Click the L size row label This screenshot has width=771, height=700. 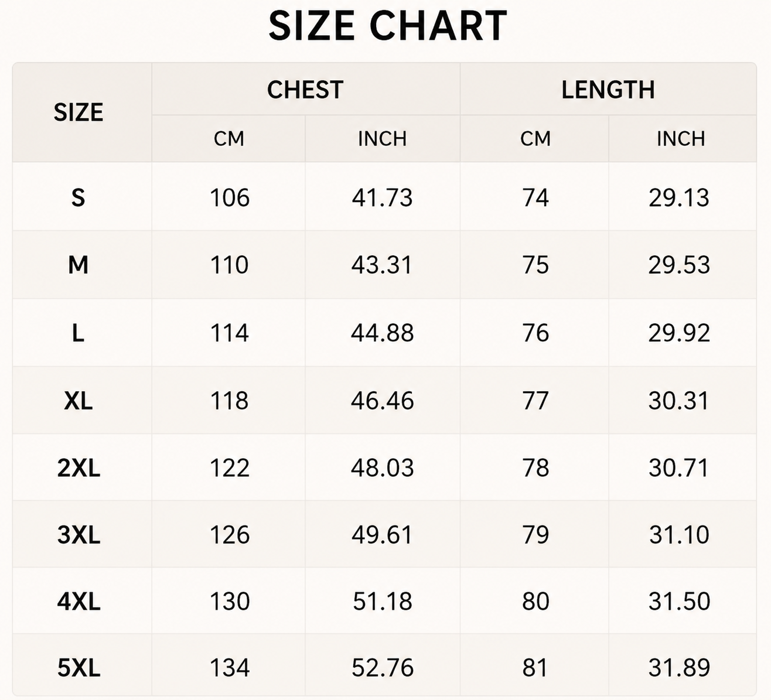pos(78,333)
